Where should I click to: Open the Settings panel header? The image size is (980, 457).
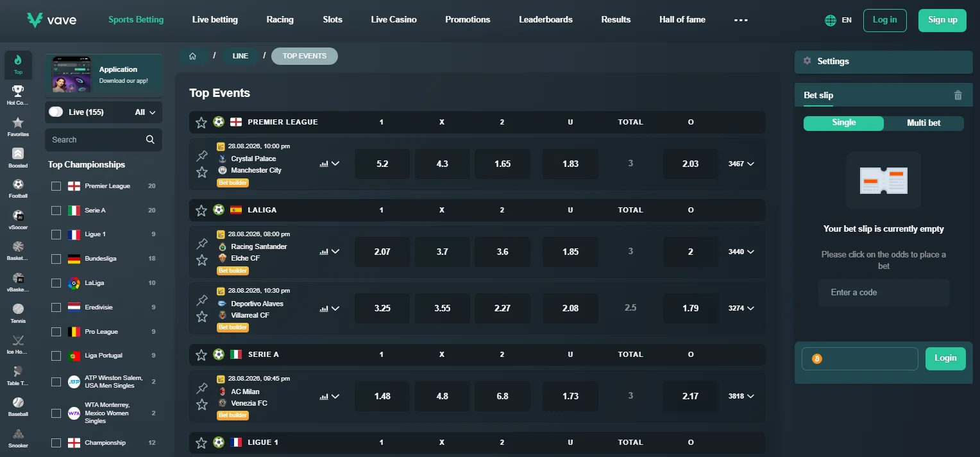[884, 62]
